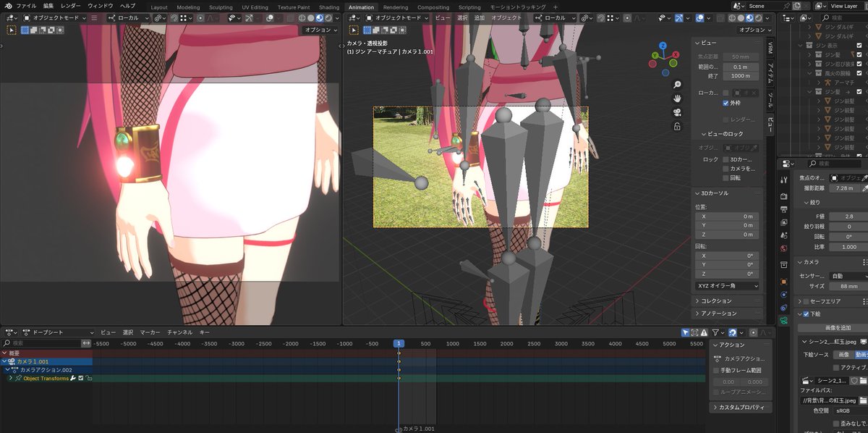Toggle the 外枠 checkbox
This screenshot has height=433, width=868.
pyautogui.click(x=726, y=104)
